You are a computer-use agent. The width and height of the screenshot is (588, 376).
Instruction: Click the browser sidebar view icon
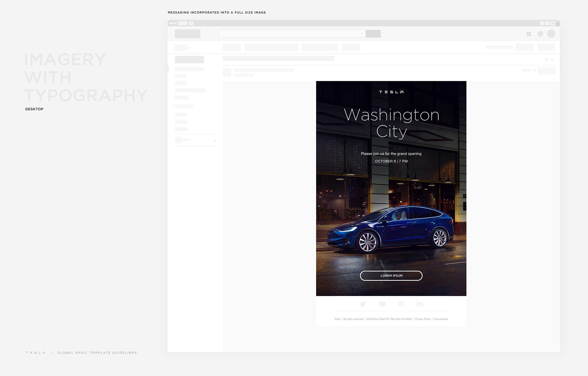coord(191,23)
